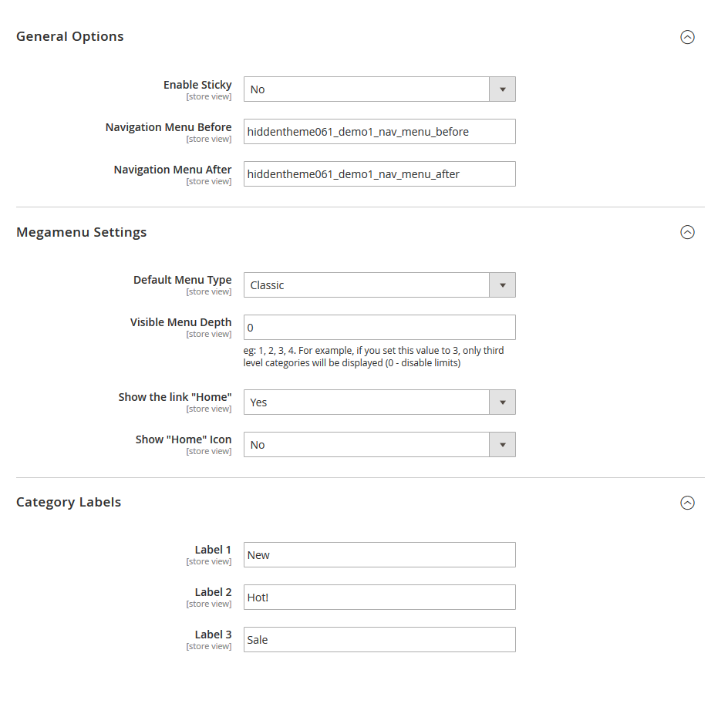Collapse the General Options section chevron

pos(687,36)
